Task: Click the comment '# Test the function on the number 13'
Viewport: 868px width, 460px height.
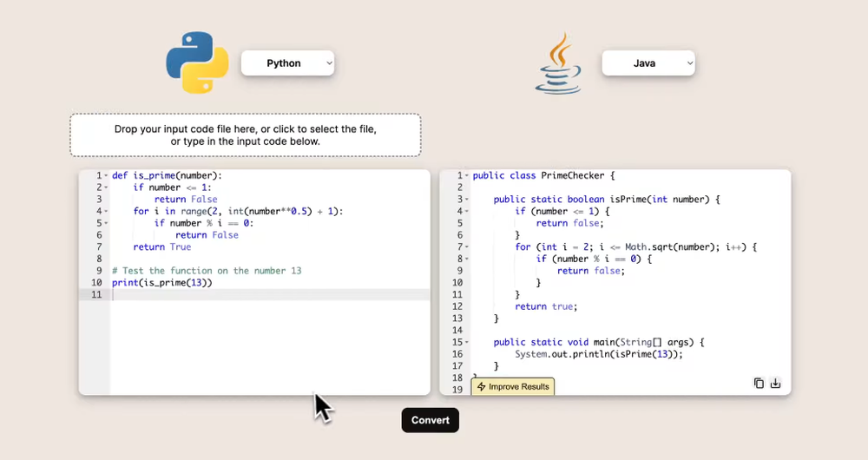Action: click(x=207, y=271)
